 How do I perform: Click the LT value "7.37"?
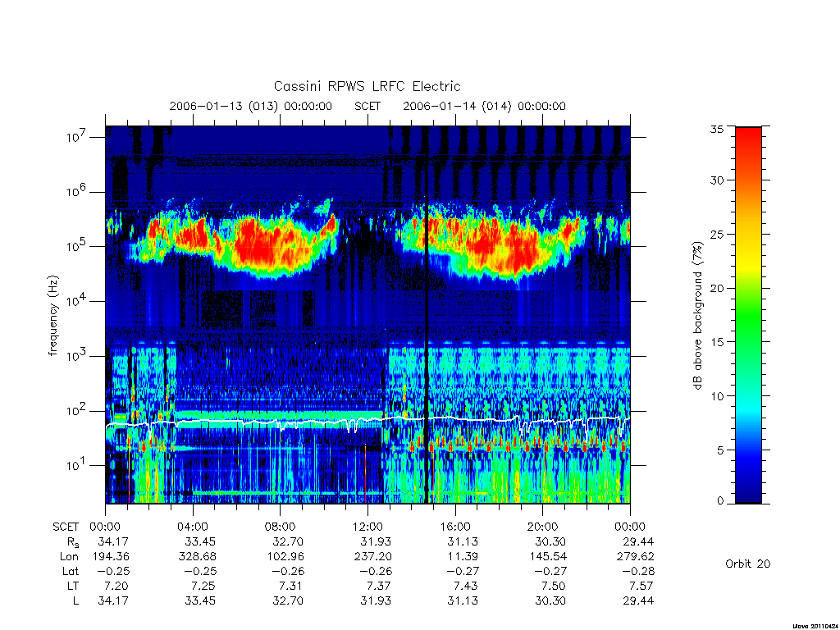pyautogui.click(x=379, y=586)
